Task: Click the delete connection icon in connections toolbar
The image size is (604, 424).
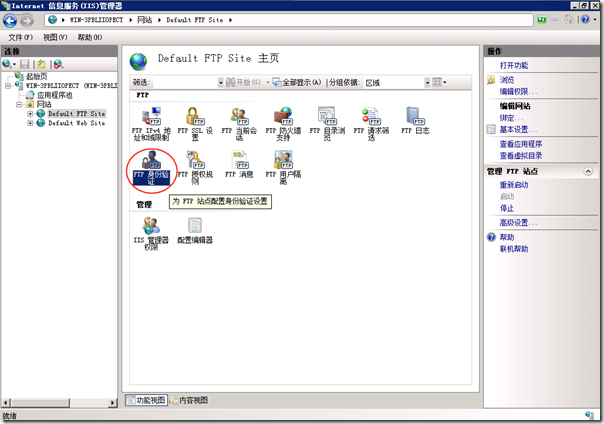Action: coord(58,64)
